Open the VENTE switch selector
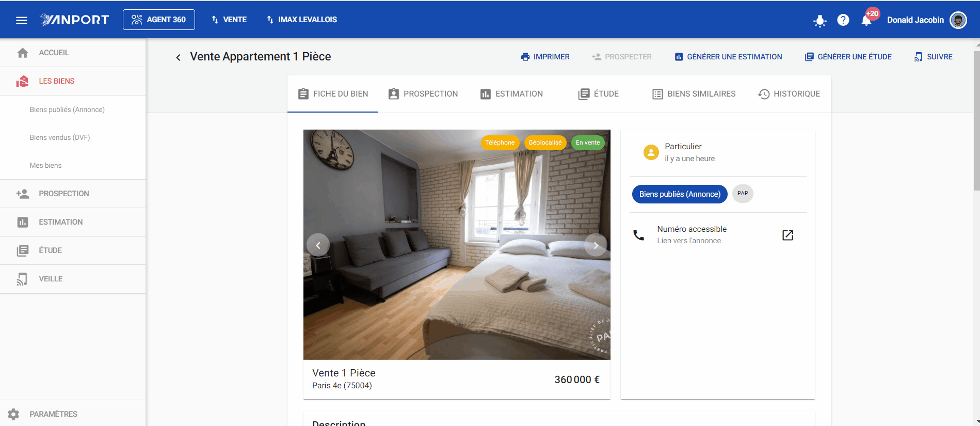This screenshot has width=980, height=426. pyautogui.click(x=229, y=20)
